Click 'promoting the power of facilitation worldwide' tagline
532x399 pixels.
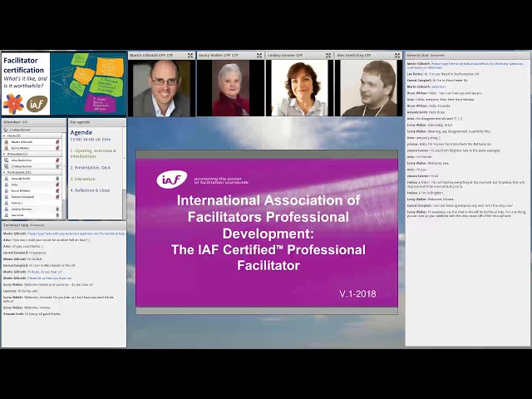pyautogui.click(x=221, y=180)
